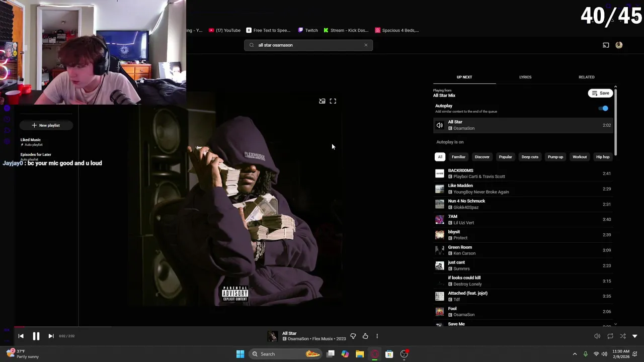The image size is (644, 362).
Task: Open the Windows Start menu
Action: pos(240,354)
